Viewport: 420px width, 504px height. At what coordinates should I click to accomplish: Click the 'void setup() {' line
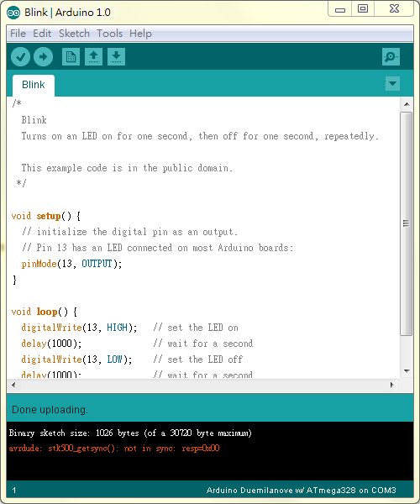pos(46,216)
